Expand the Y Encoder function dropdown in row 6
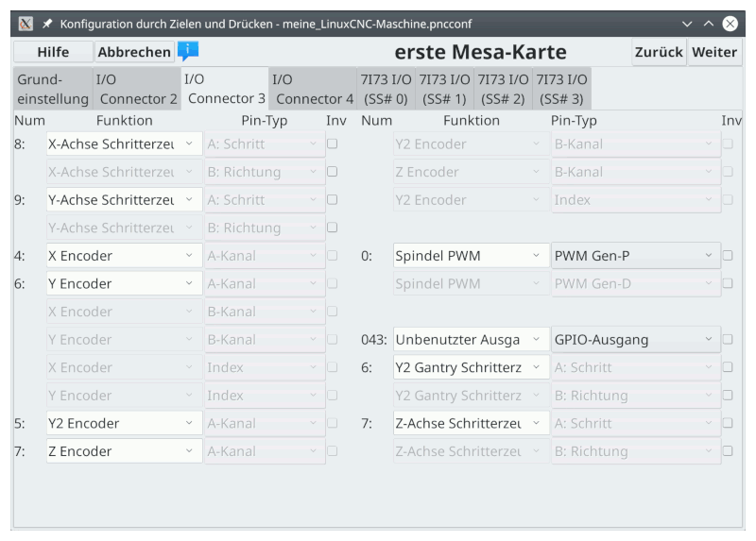 coord(125,284)
